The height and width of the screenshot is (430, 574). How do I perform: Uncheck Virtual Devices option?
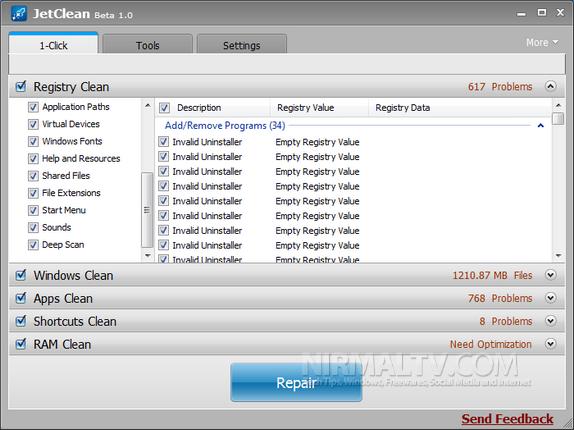[33, 124]
